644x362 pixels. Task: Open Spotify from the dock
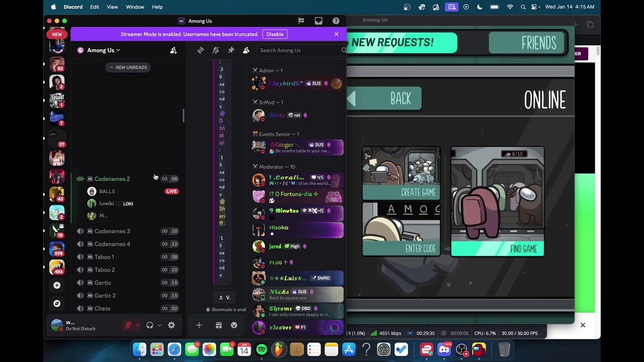coord(262,349)
